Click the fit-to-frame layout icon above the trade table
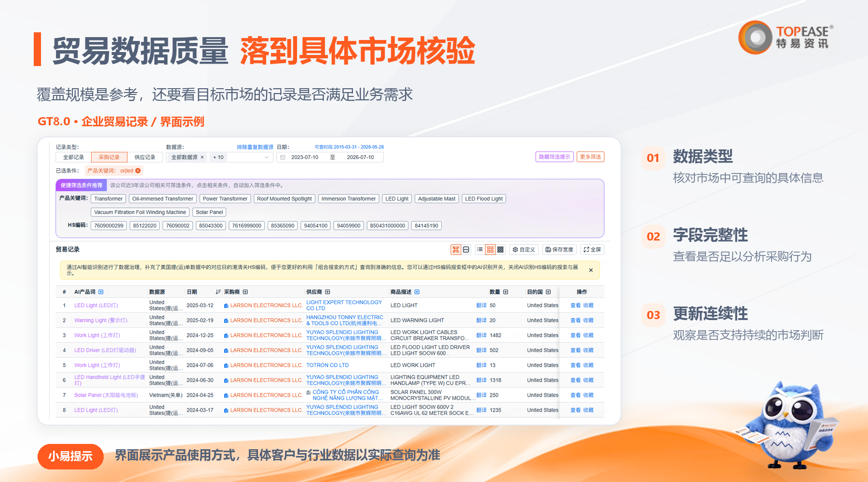868x482 pixels. [455, 250]
